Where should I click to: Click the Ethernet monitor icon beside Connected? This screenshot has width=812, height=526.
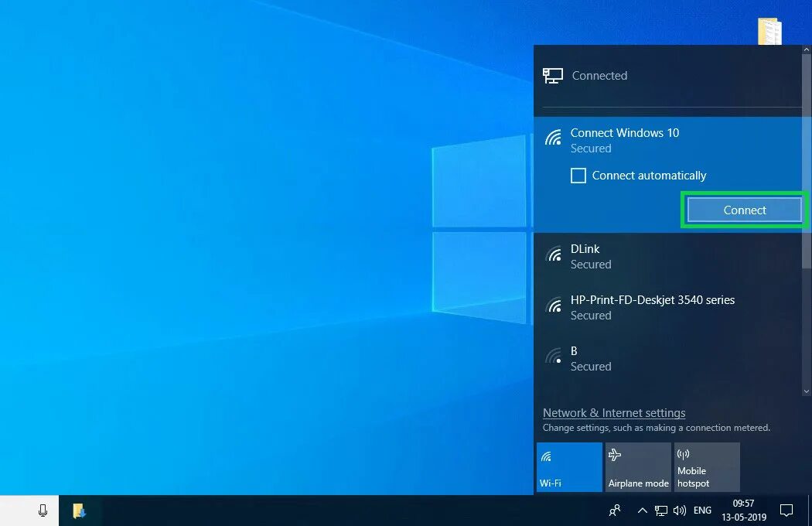pyautogui.click(x=553, y=76)
